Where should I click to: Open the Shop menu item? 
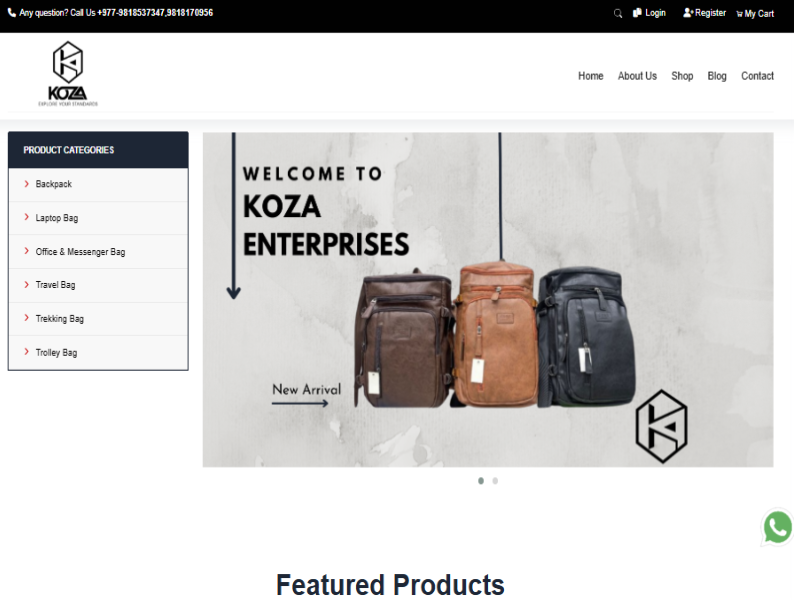[x=682, y=76]
